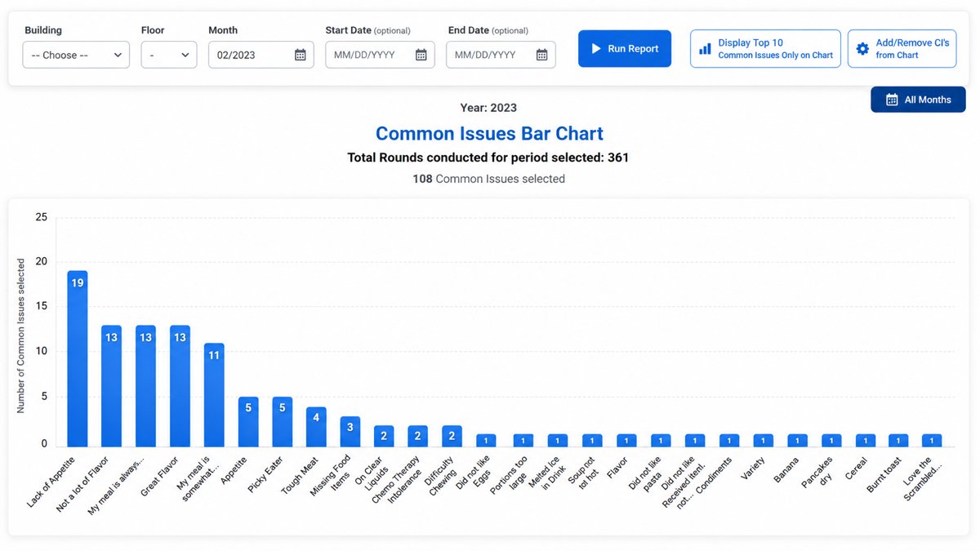
Task: Click the Cereal axis label
Action: tap(856, 470)
